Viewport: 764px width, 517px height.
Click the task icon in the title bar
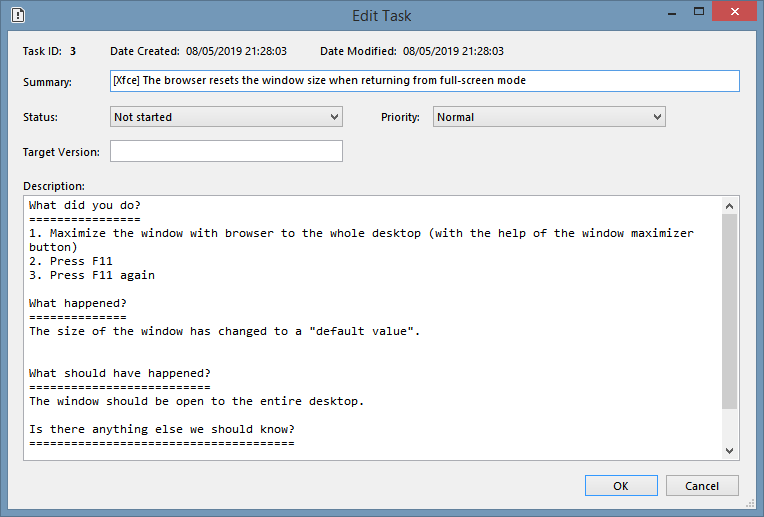[x=18, y=15]
